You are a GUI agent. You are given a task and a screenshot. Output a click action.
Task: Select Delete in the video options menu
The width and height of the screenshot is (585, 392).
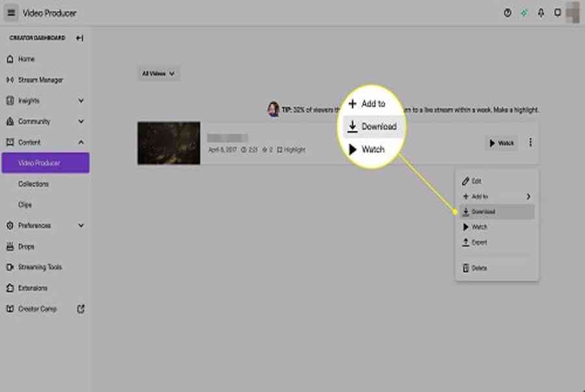[x=478, y=268]
